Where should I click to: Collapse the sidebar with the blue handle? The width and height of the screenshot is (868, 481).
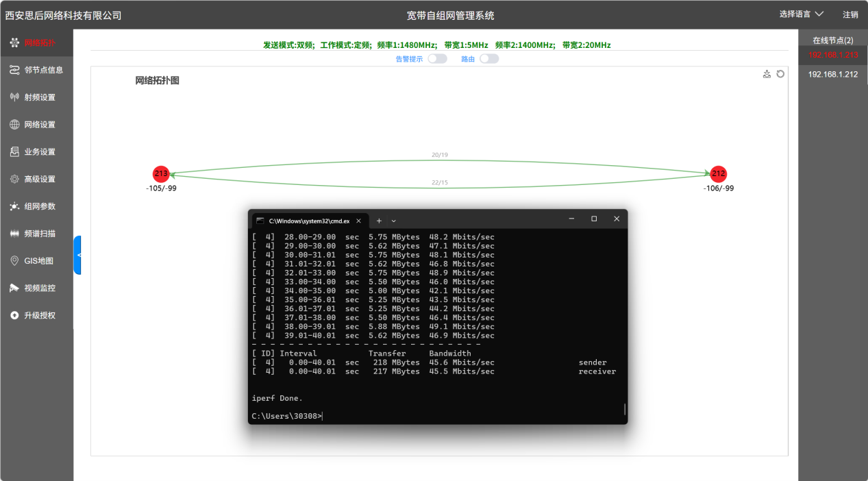coord(77,255)
